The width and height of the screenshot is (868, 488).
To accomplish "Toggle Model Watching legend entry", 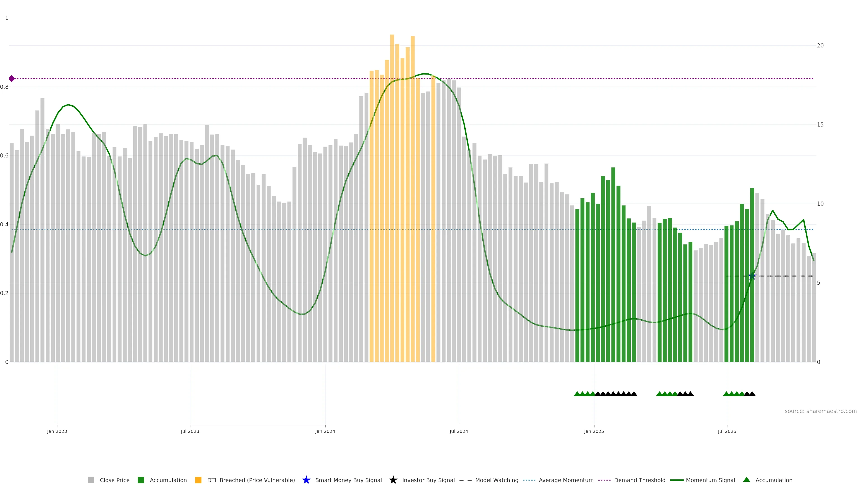I will pos(496,480).
